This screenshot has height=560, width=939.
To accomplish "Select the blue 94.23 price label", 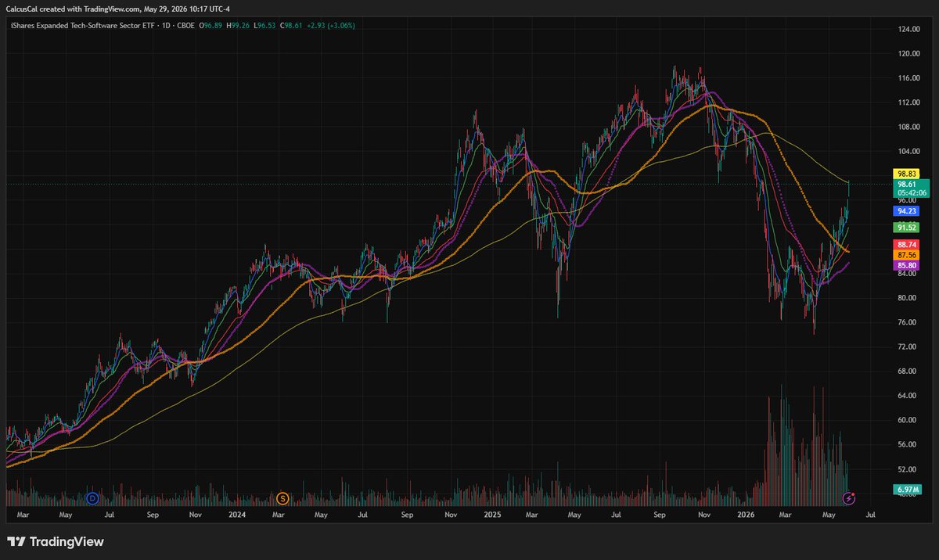I will point(906,210).
